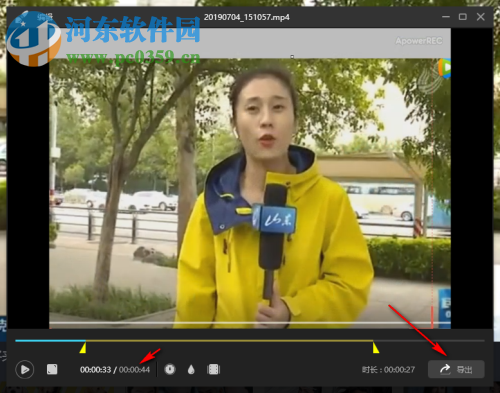Click the fullscreen icon beside the play button
This screenshot has height=393, width=500.
(52, 369)
